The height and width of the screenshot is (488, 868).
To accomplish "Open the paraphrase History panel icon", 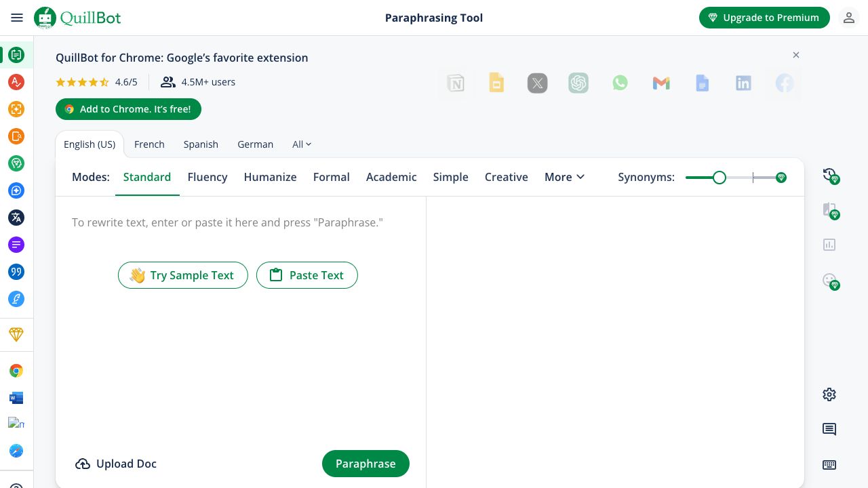I will pos(829,176).
